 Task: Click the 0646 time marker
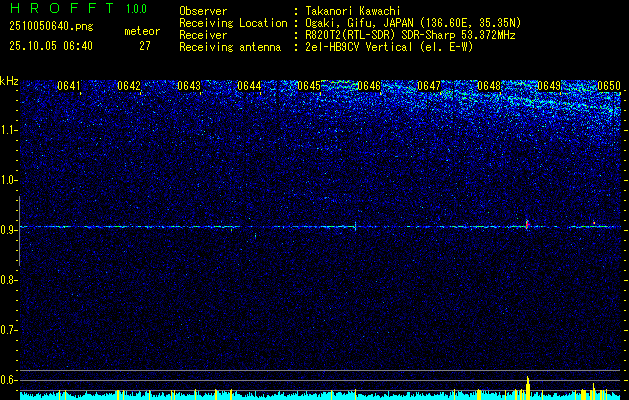pos(369,86)
